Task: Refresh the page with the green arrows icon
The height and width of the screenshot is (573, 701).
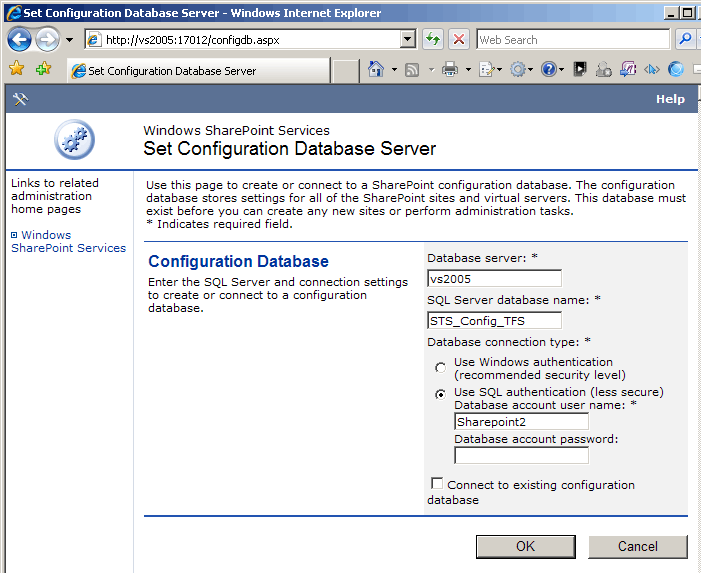Action: point(432,39)
